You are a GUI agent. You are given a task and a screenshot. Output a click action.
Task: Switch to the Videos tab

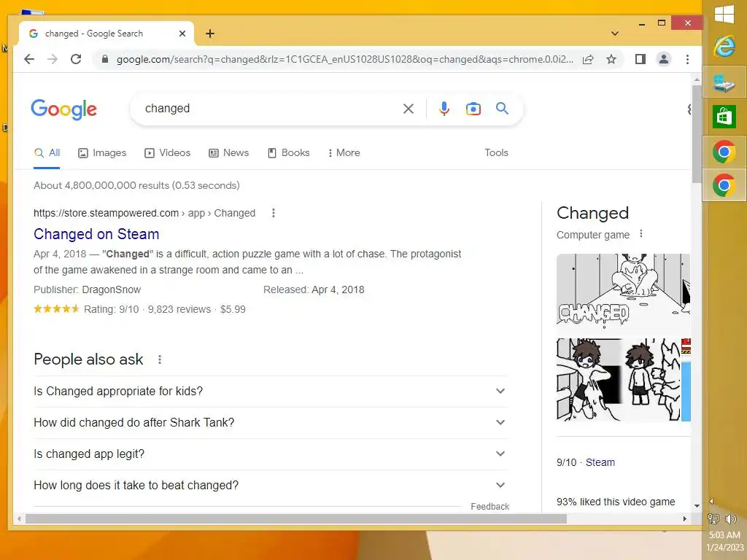[167, 153]
